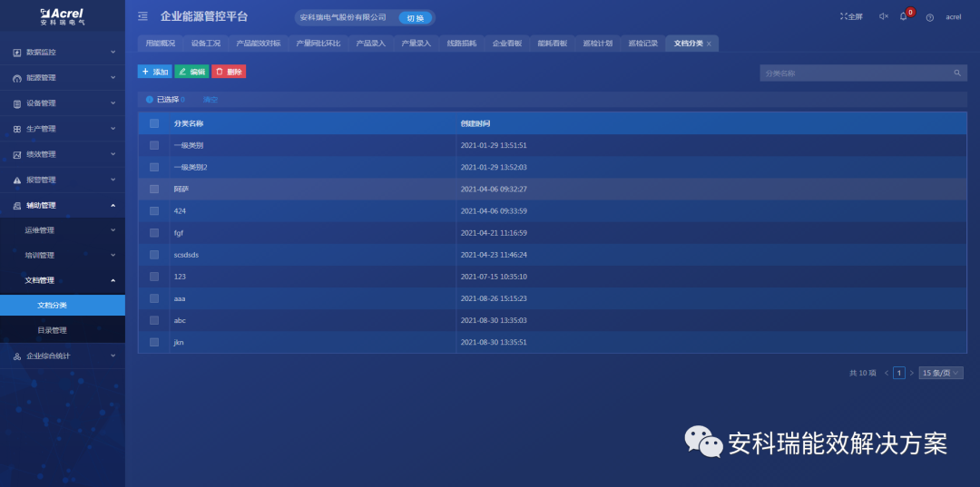Expand the 设备管理 menu chevron
The width and height of the screenshot is (980, 487).
click(113, 103)
